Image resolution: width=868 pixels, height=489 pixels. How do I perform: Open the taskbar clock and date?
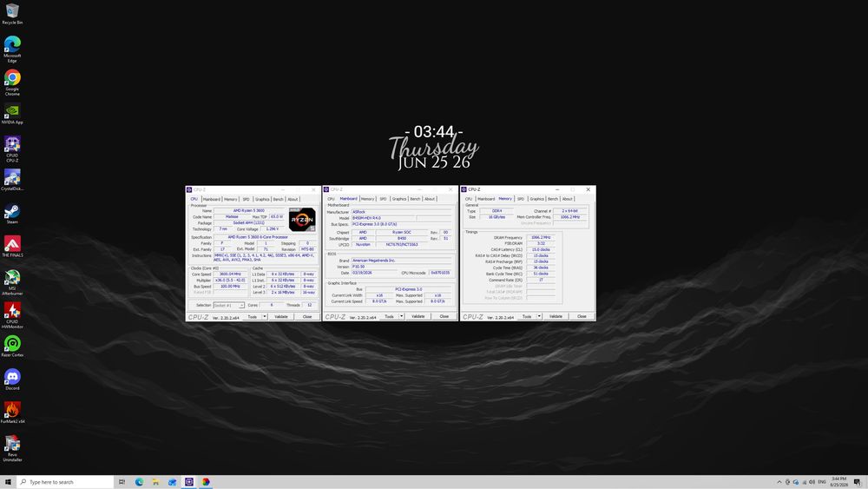839,482
